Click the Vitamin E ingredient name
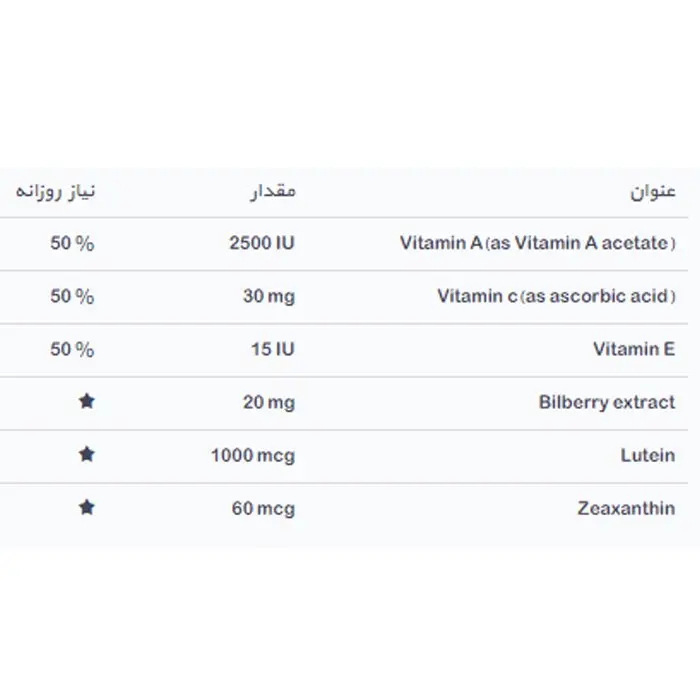Viewport: 700px width, 700px height. tap(634, 349)
